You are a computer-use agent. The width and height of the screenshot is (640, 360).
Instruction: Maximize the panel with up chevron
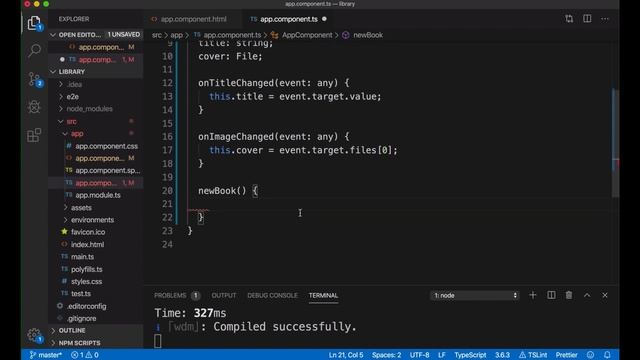coord(587,296)
